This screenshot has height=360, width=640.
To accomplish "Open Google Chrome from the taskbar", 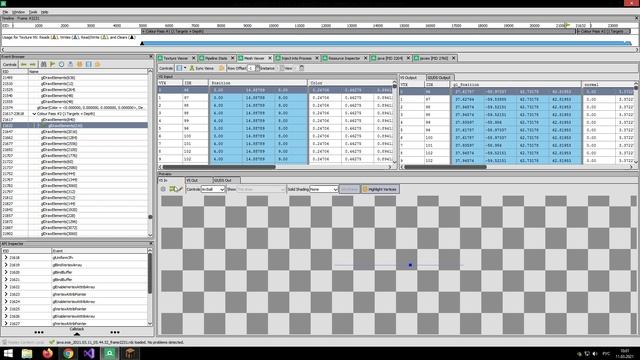I will tap(68, 353).
